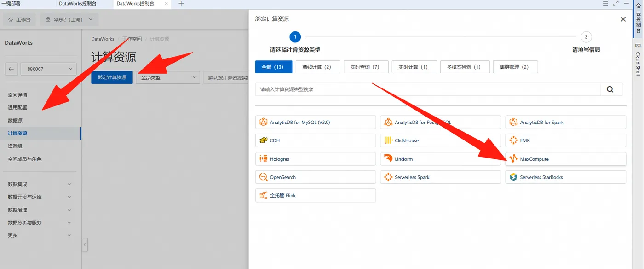Click the 绑定计算资源 blue button
Image resolution: width=644 pixels, height=269 pixels.
coord(112,77)
